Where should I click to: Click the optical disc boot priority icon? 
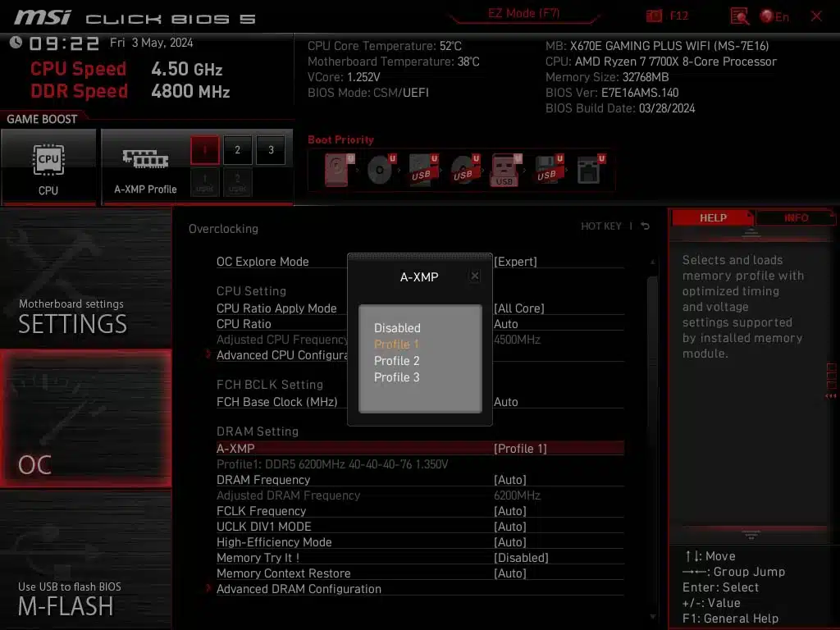380,170
